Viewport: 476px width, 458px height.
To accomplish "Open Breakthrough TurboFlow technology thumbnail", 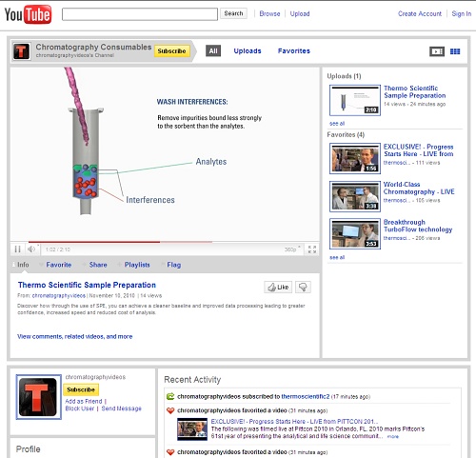I will click(x=355, y=233).
